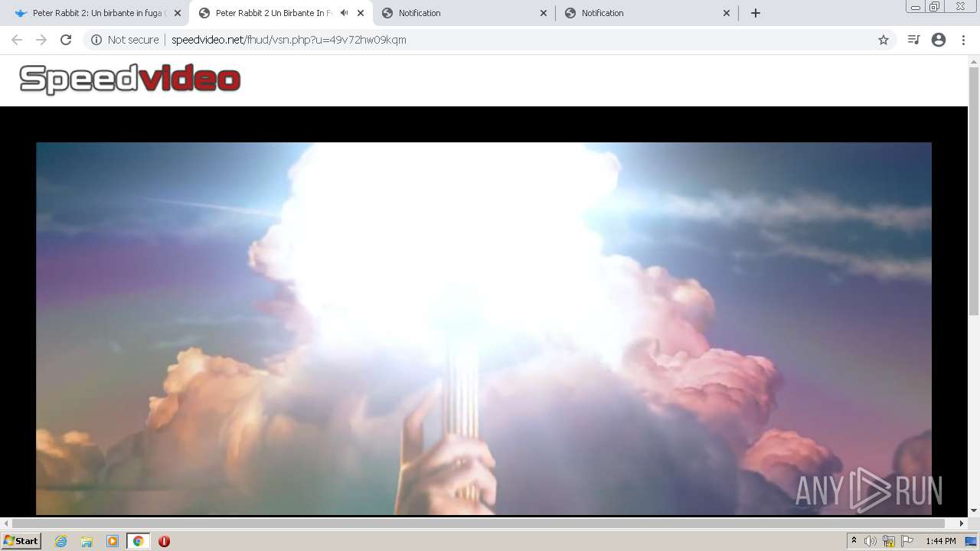The width and height of the screenshot is (980, 551).
Task: Open the volume speaker icon in the system tray
Action: tap(871, 541)
